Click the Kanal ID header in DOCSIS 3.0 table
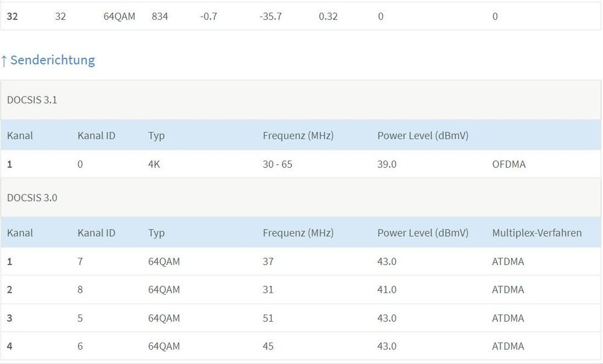The image size is (603, 364). click(96, 233)
